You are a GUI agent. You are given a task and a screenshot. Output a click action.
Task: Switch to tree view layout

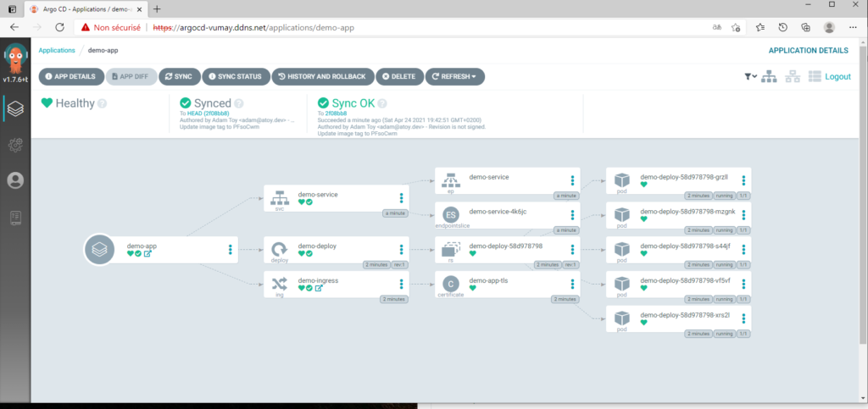pos(769,76)
